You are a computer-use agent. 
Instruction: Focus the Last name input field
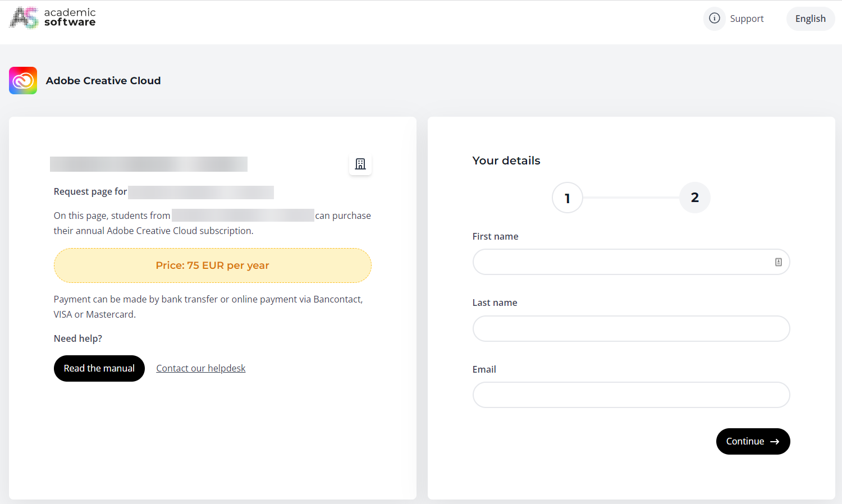tap(631, 329)
